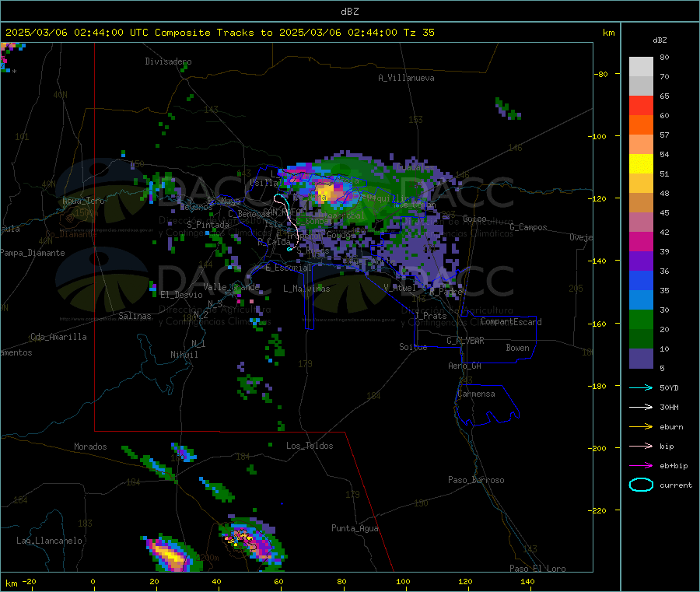The height and width of the screenshot is (592, 700).
Task: Click the Carmensa map label
Action: tap(476, 394)
